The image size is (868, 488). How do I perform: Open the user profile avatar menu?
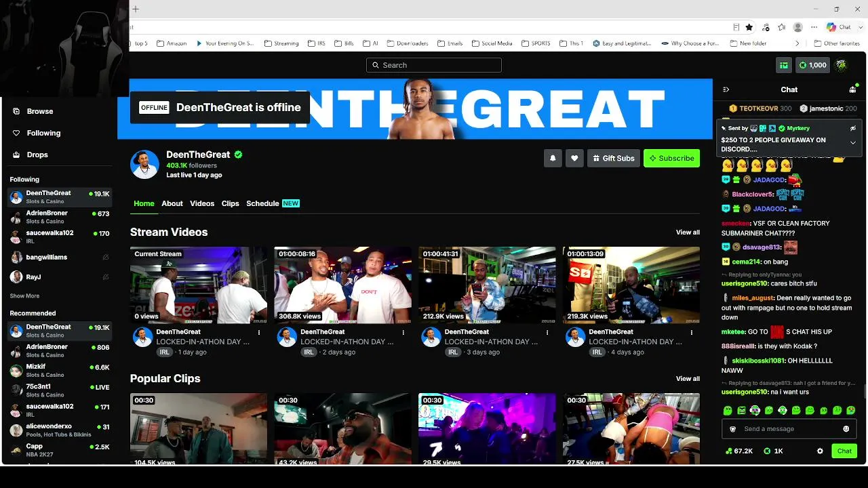(x=841, y=65)
